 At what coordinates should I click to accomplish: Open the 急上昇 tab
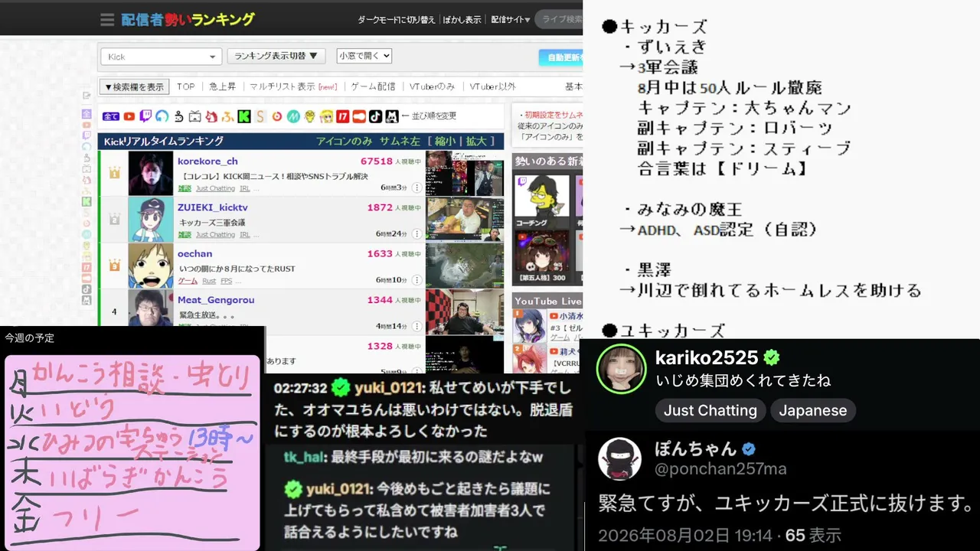223,86
